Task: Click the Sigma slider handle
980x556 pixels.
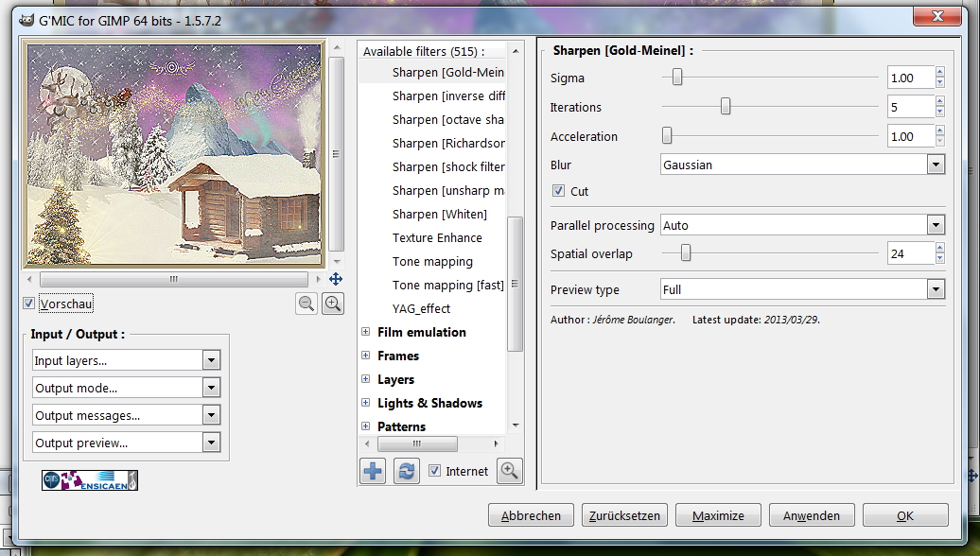Action: (677, 78)
